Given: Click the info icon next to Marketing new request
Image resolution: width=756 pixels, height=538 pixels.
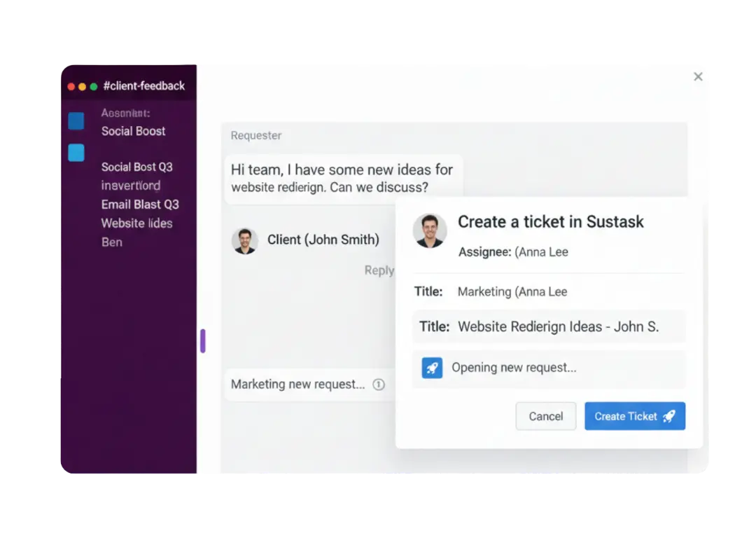Looking at the screenshot, I should click(x=379, y=384).
